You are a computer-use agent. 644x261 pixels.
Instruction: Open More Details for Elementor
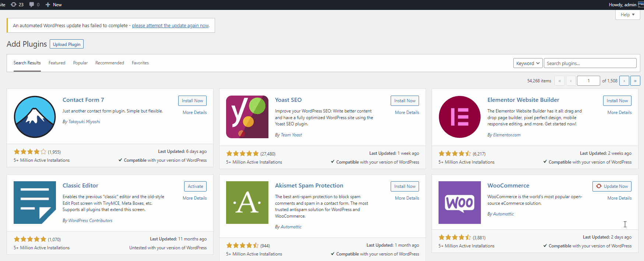pyautogui.click(x=620, y=112)
